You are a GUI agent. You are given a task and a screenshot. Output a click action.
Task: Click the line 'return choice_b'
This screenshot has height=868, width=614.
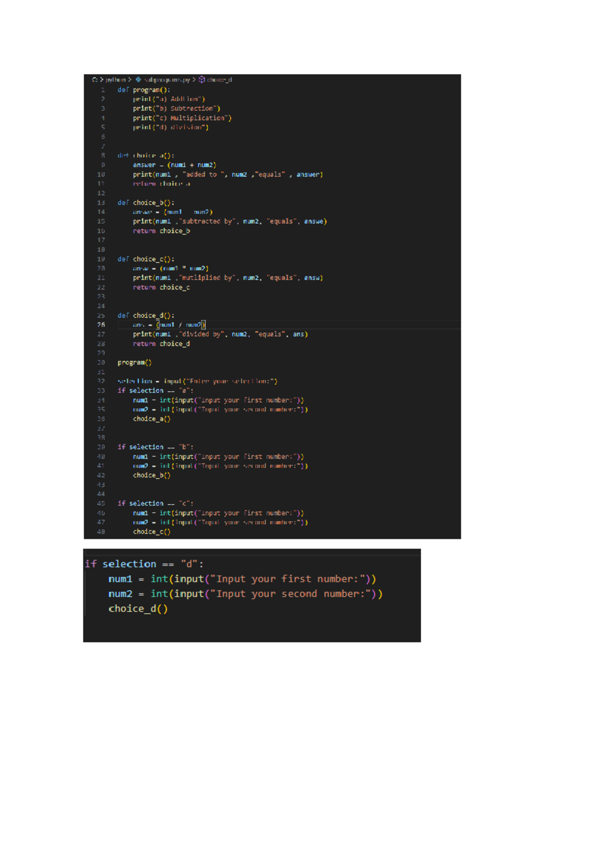tap(161, 231)
